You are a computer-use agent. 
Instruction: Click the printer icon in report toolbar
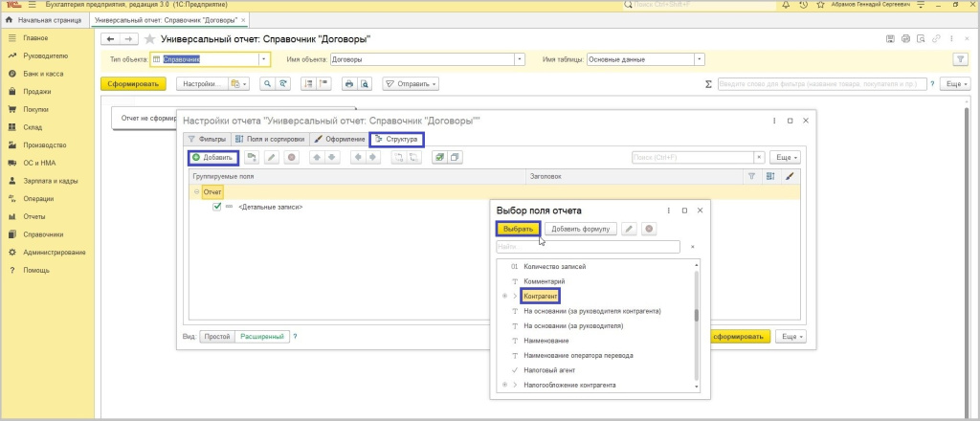[349, 84]
